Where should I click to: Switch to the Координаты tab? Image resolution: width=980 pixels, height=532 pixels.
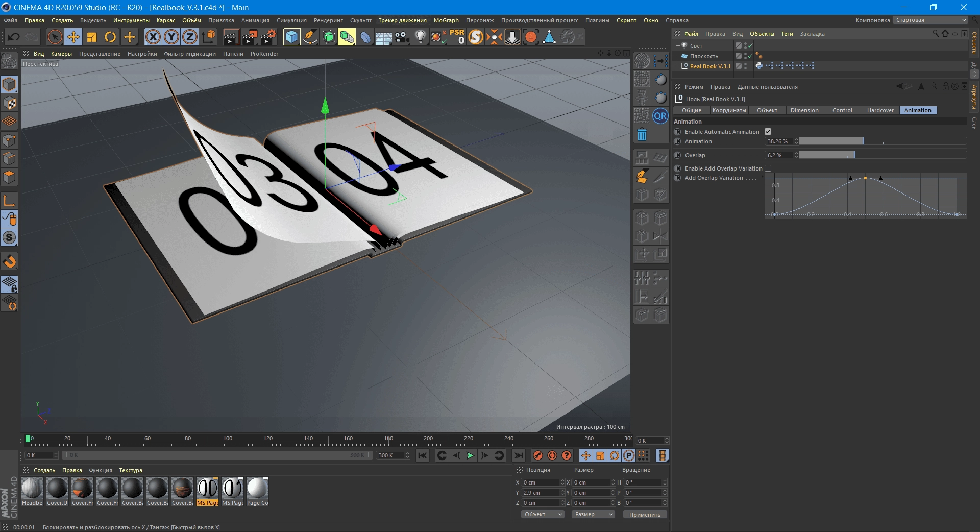[729, 110]
